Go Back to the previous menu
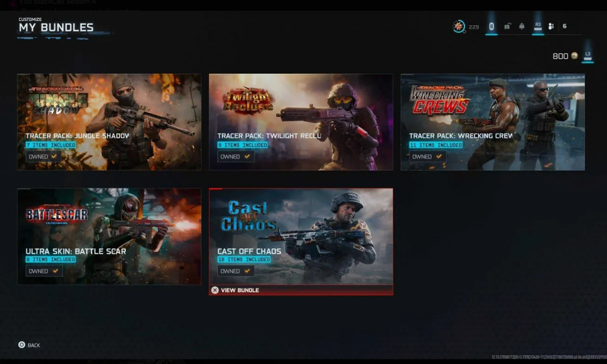The height and width of the screenshot is (364, 607). tap(29, 345)
